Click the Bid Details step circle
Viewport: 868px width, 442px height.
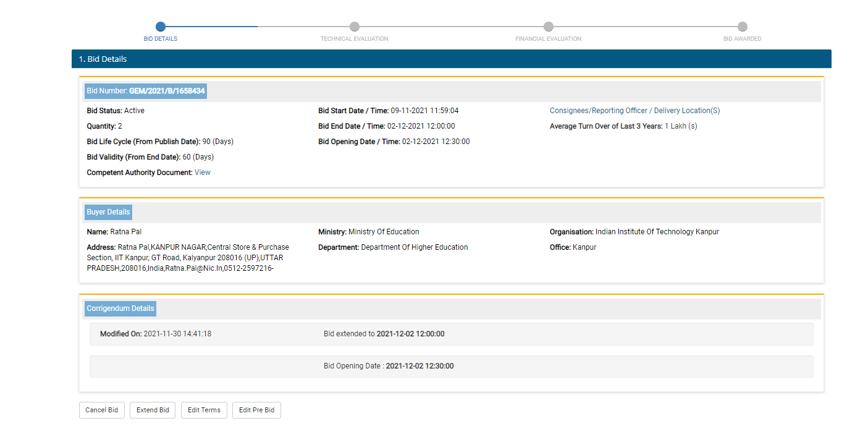161,27
